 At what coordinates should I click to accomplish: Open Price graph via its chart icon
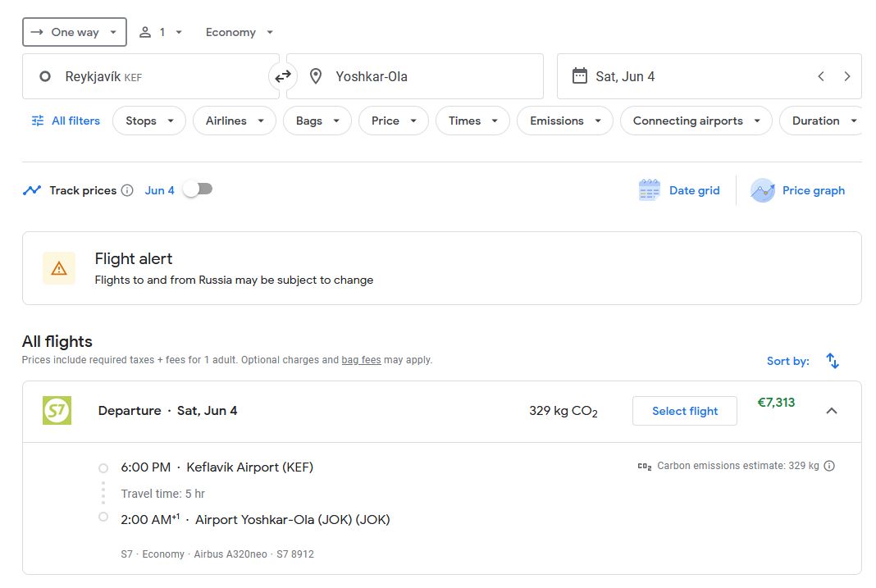(x=763, y=190)
